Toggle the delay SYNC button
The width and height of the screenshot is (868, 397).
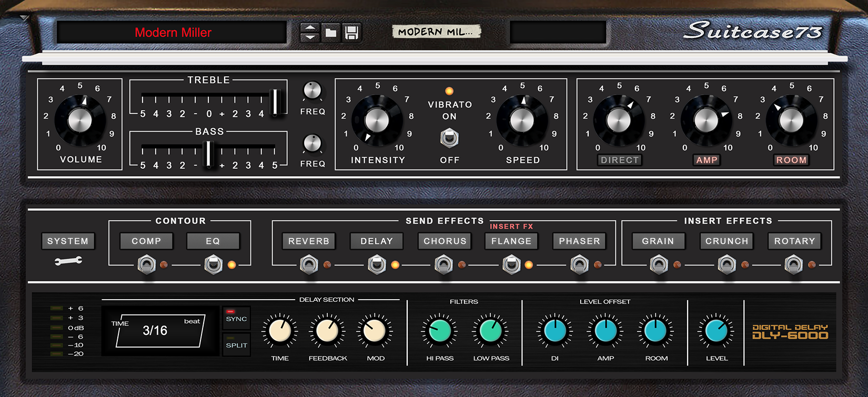point(236,318)
